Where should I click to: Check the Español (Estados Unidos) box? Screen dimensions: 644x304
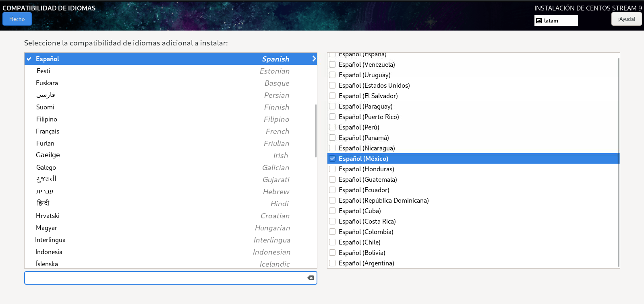coord(332,85)
